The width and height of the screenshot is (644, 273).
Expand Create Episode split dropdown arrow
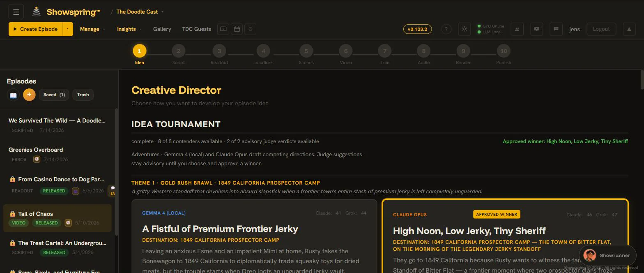(67, 29)
